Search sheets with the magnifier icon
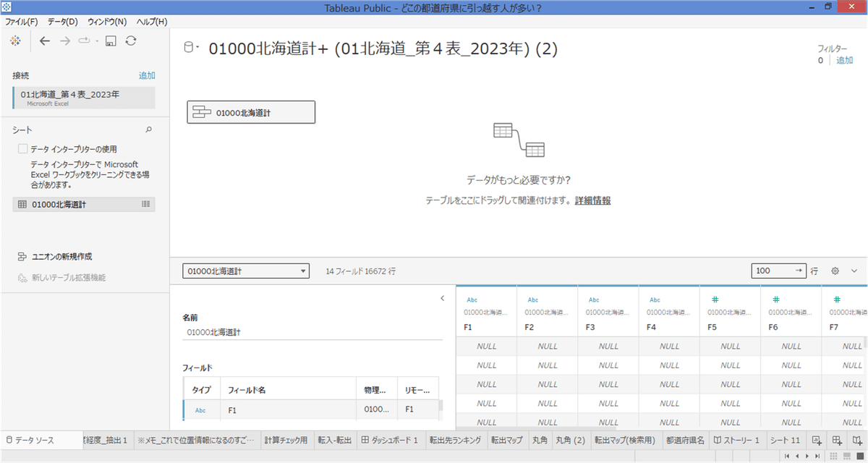This screenshot has width=868, height=463. (149, 130)
